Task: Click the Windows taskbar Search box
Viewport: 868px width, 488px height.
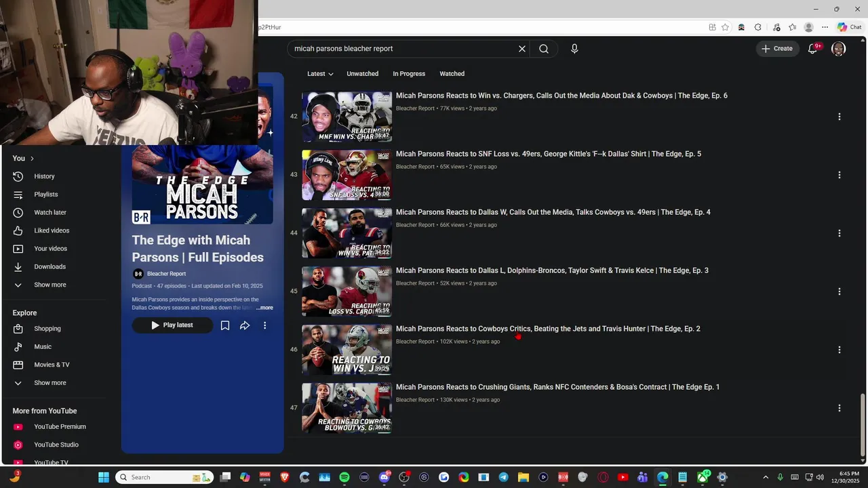Action: pyautogui.click(x=164, y=477)
